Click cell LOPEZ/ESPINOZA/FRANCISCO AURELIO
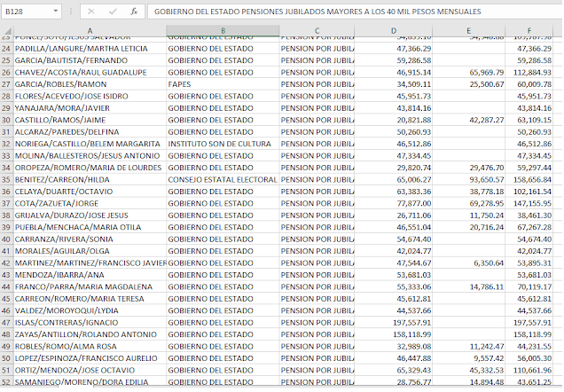This screenshot has height=392, width=564. tap(90, 358)
